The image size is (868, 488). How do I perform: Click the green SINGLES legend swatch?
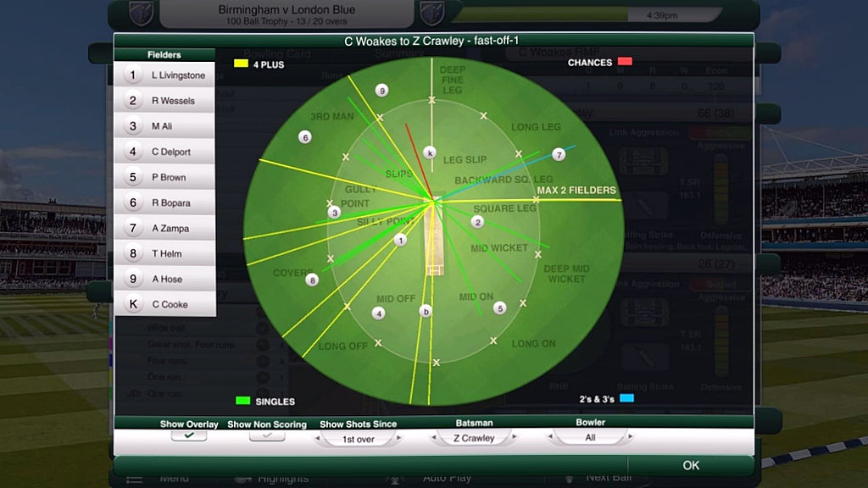pos(242,401)
